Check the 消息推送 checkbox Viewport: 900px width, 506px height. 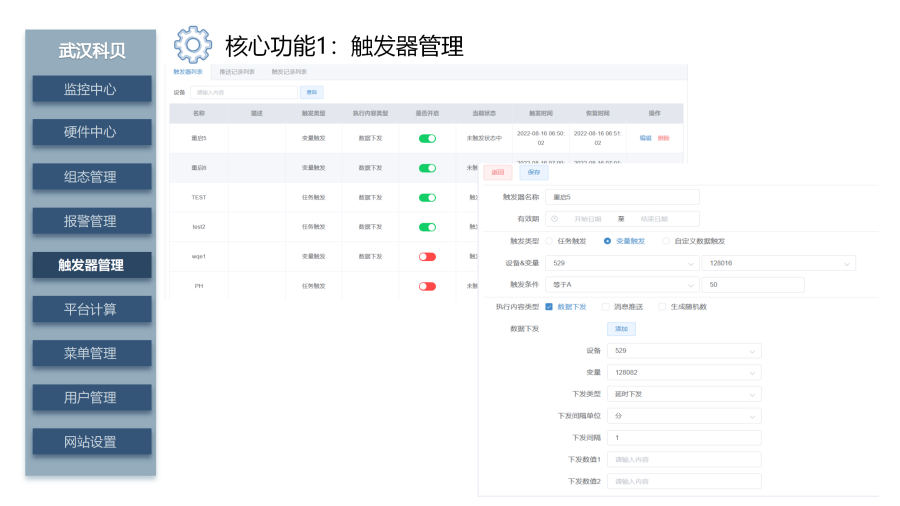606,307
